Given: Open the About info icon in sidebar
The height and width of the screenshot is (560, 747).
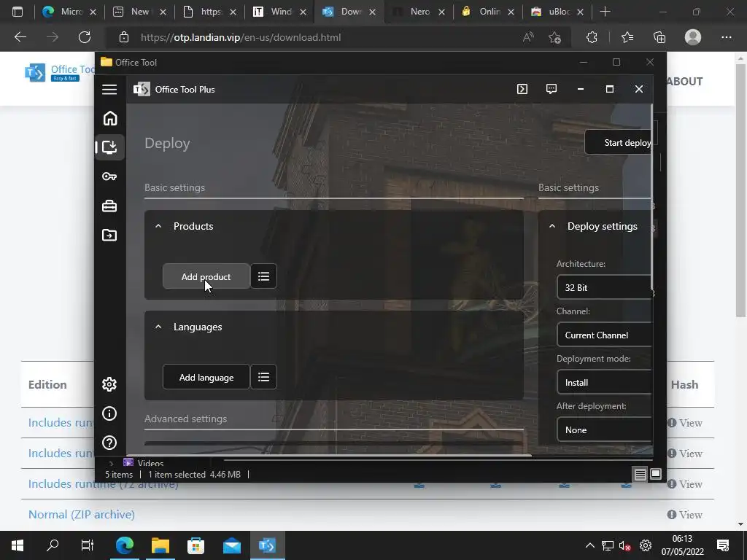Looking at the screenshot, I should click(x=109, y=414).
